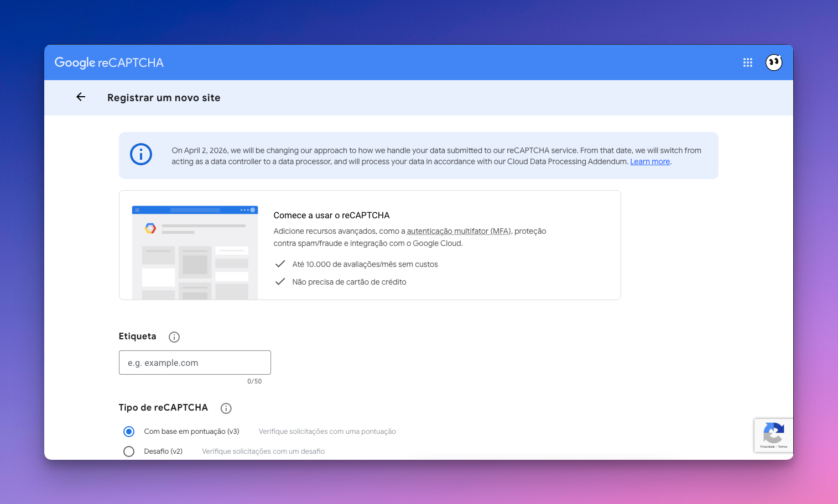Click the checkmark beside Não precisa de cartão
This screenshot has width=838, height=504.
[280, 282]
